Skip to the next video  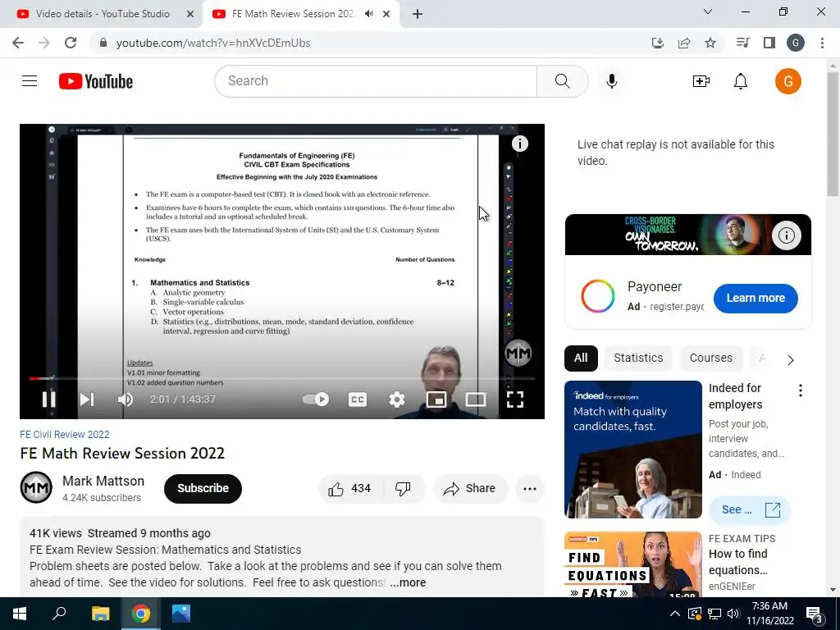87,399
